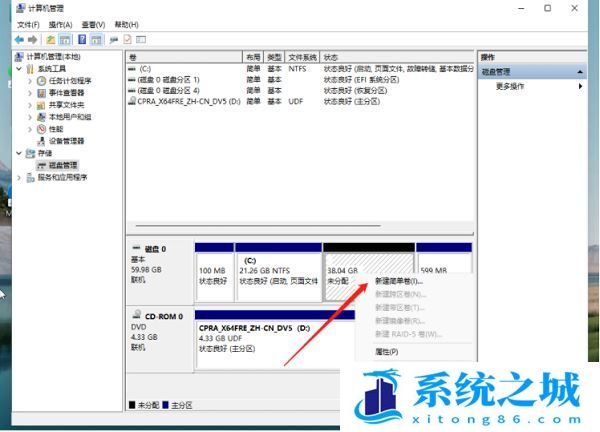This screenshot has height=432, width=600.
Task: Sort by the 文件系统 column header
Action: [302, 58]
